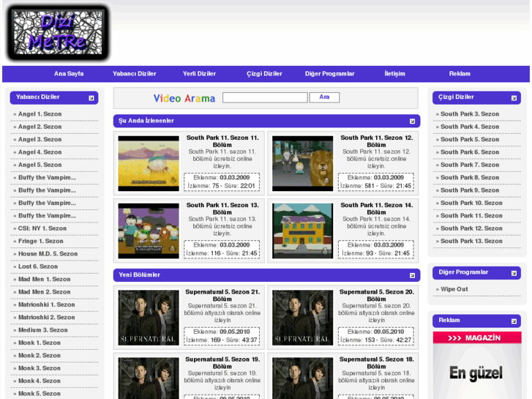This screenshot has height=399, width=532.
Task: Click South Park 11. Sezon 11. Bölüm title
Action: pos(222,141)
